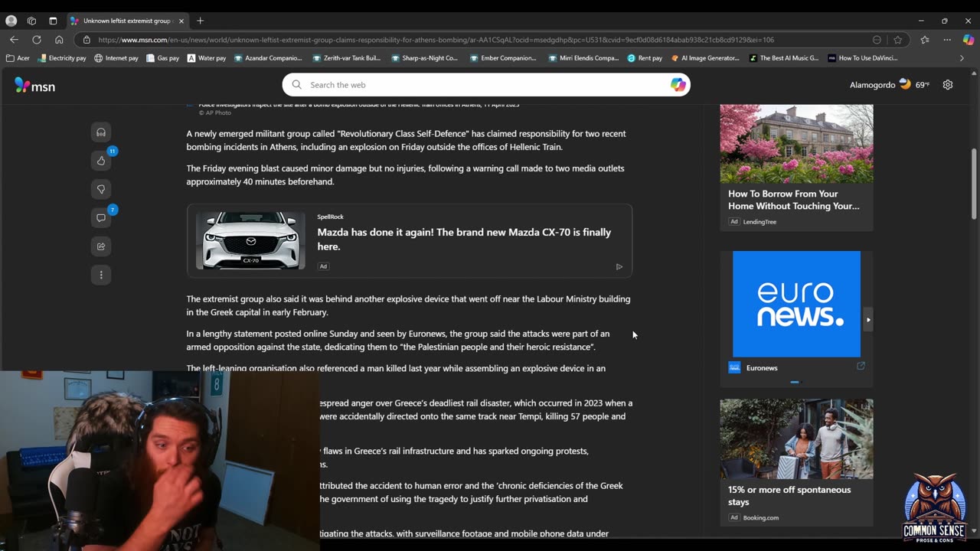Click the magnifier search icon
This screenshot has width=980, height=551.
click(x=297, y=85)
